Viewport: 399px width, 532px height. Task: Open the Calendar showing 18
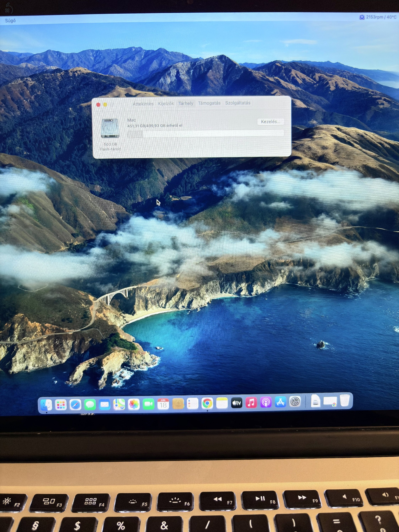click(163, 404)
